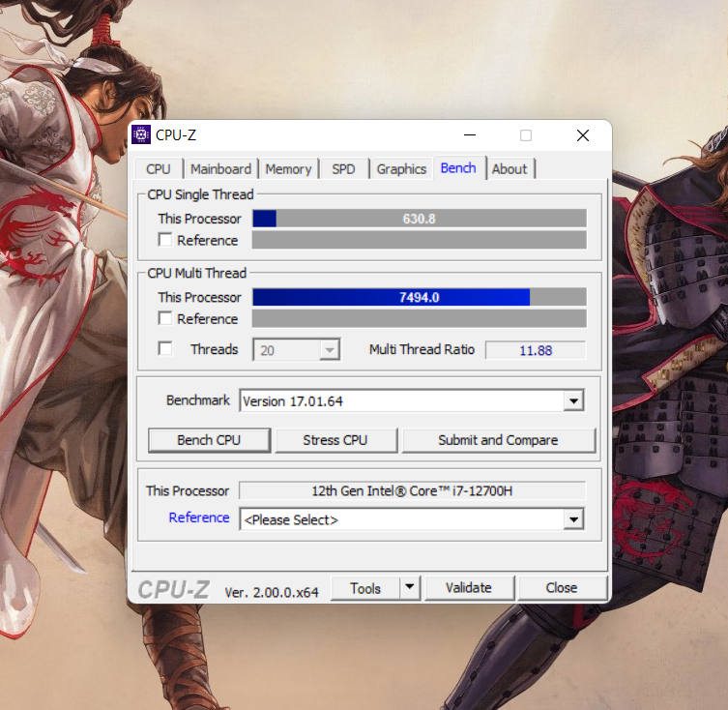Image resolution: width=728 pixels, height=710 pixels.
Task: Select the Bench tab
Action: [458, 167]
